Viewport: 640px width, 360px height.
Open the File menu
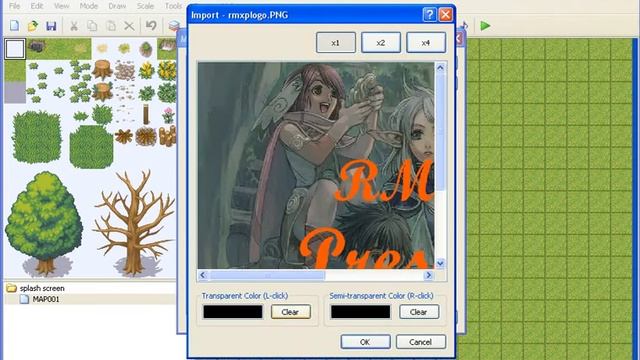[15, 6]
